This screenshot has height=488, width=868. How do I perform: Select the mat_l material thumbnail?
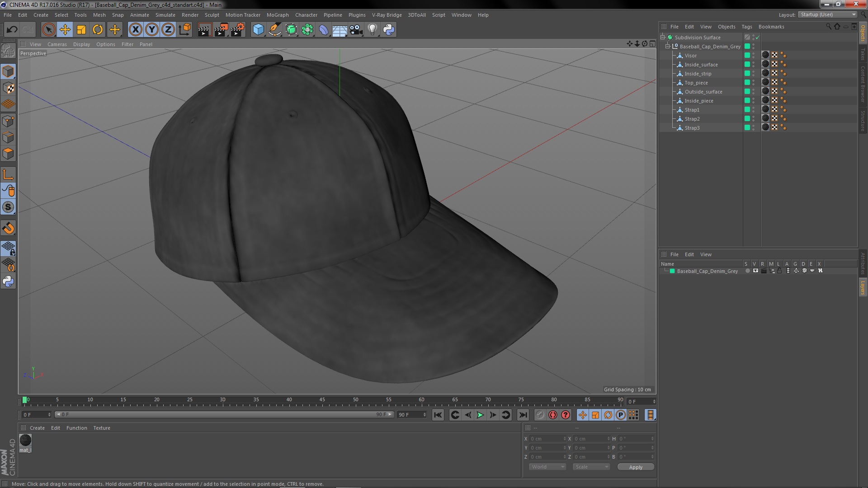tap(25, 440)
